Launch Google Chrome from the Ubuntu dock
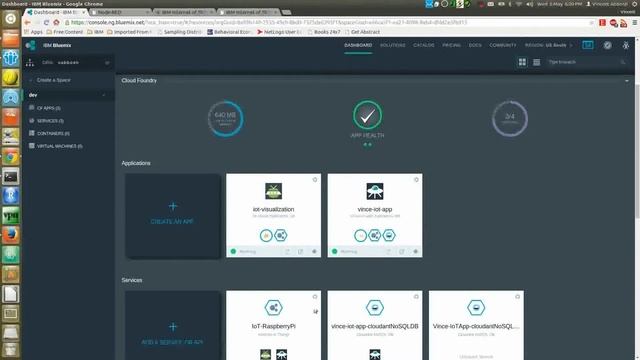 [x=11, y=157]
